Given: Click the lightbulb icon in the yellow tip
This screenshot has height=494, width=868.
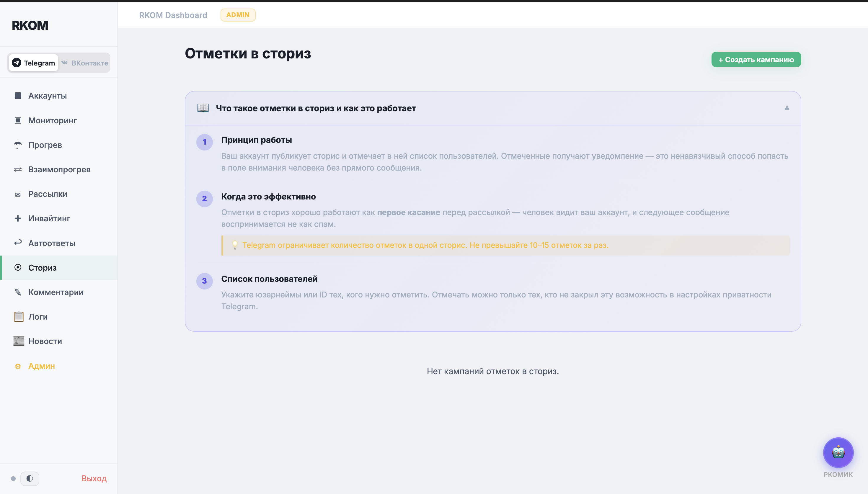Looking at the screenshot, I should click(x=234, y=245).
